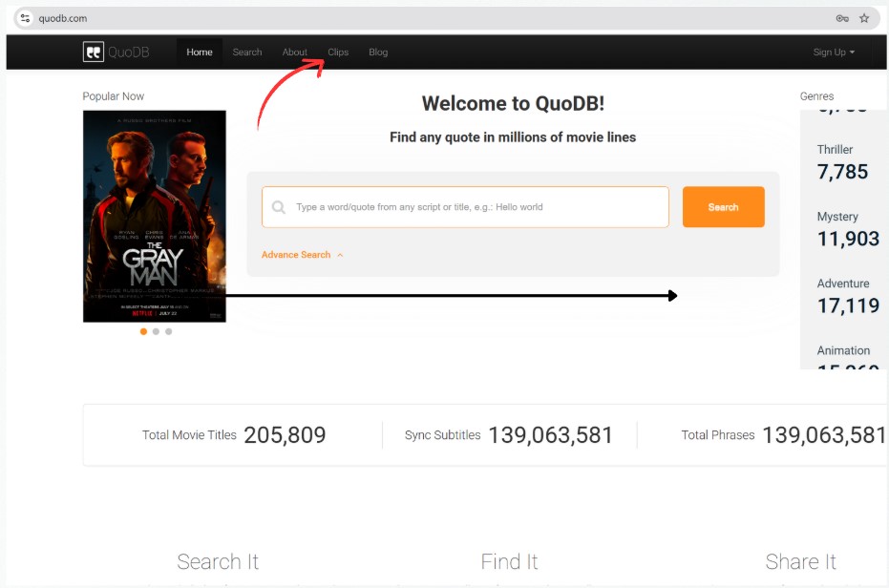The height and width of the screenshot is (588, 889).
Task: Select the third carousel dot
Action: (168, 332)
